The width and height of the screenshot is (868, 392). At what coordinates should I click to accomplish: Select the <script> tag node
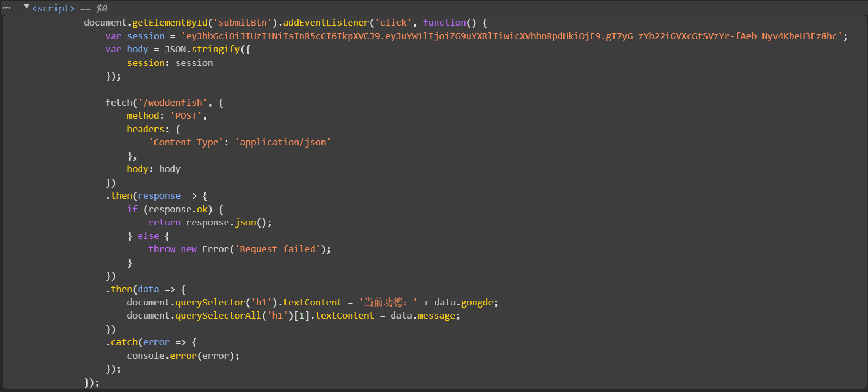coord(53,9)
